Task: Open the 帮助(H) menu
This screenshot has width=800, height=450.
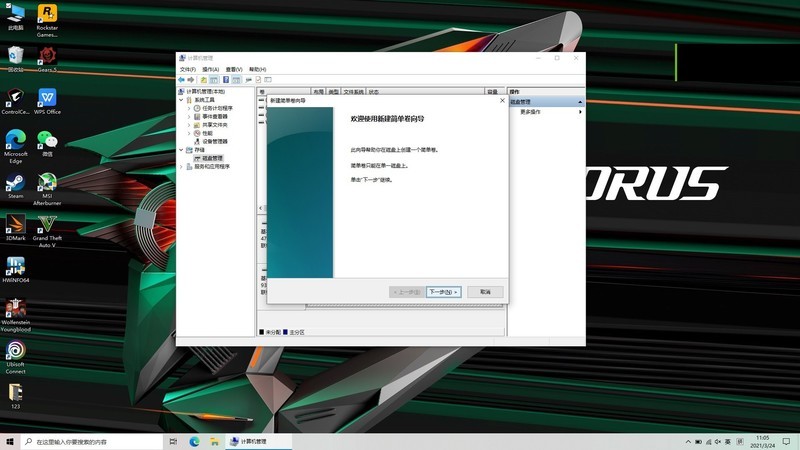Action: coord(258,69)
